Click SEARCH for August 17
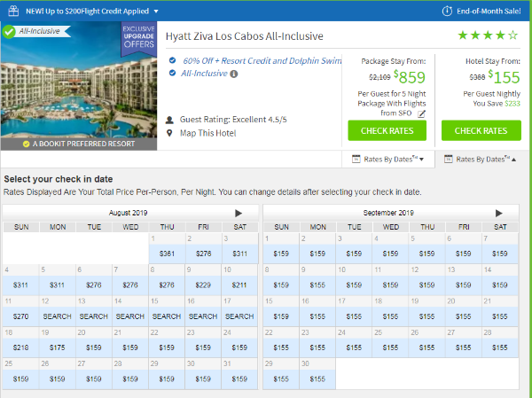The image size is (532, 398). pos(239,316)
